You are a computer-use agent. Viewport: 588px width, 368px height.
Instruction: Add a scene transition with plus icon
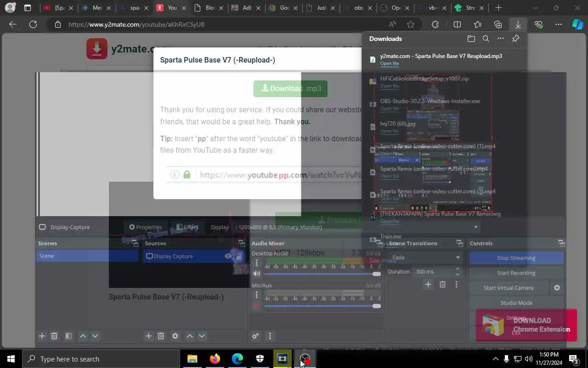pyautogui.click(x=428, y=285)
